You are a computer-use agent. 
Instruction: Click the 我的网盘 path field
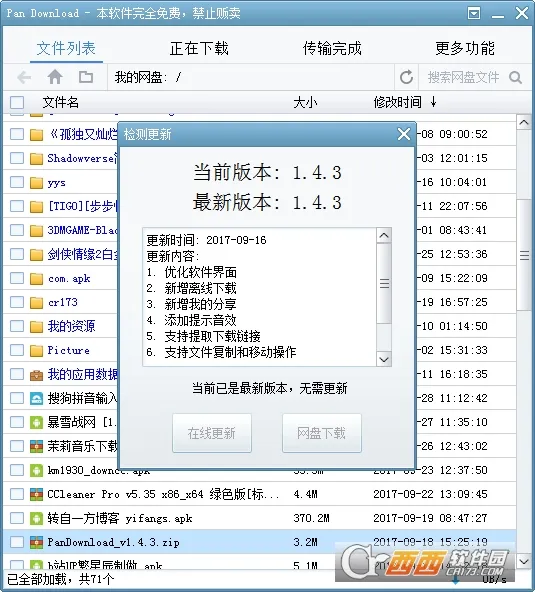tap(251, 77)
